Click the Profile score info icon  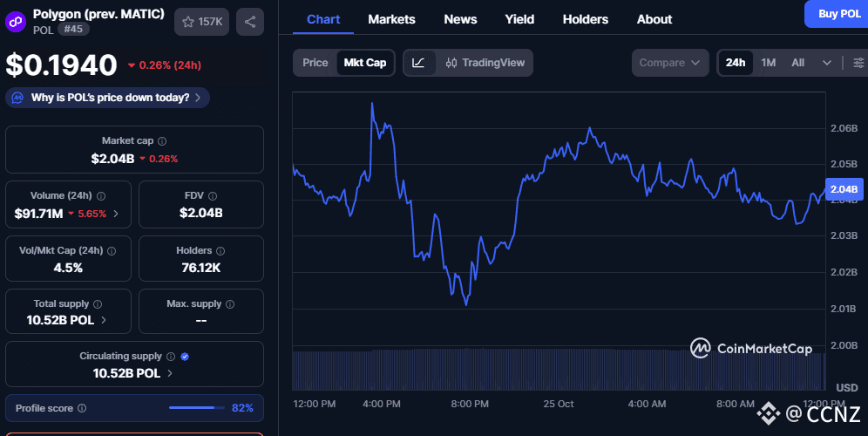coord(82,408)
